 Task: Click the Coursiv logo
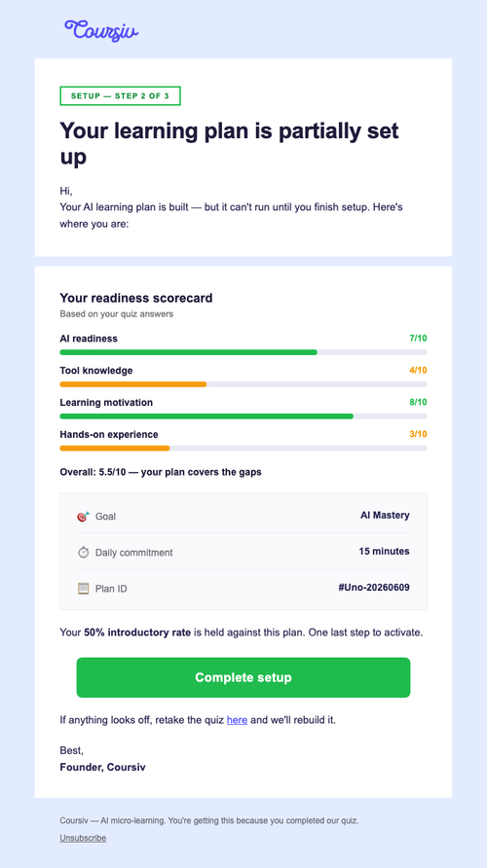pos(101,30)
